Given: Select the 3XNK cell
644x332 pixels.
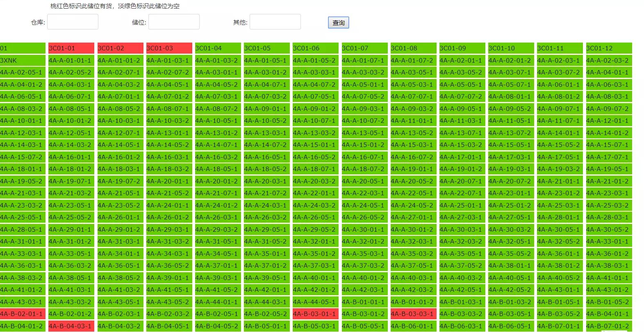Looking at the screenshot, I should 23,61.
